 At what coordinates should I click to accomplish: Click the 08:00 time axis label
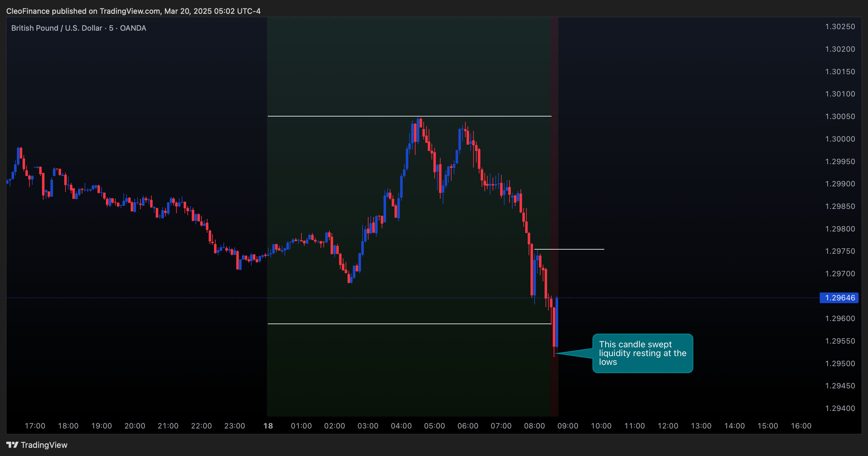pyautogui.click(x=534, y=426)
